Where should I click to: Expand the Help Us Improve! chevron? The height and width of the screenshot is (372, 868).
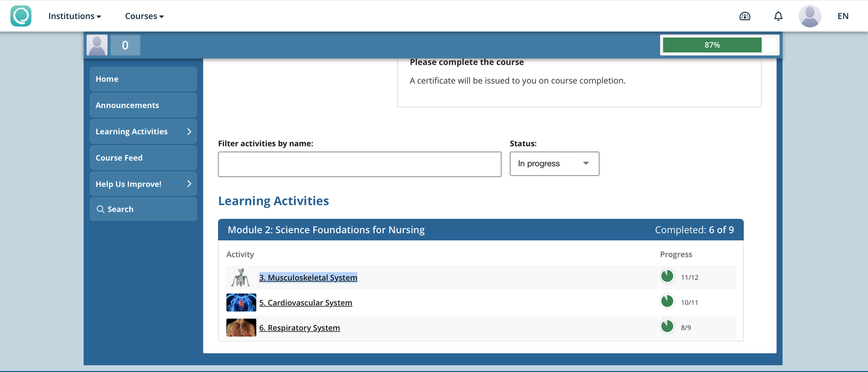coord(189,184)
